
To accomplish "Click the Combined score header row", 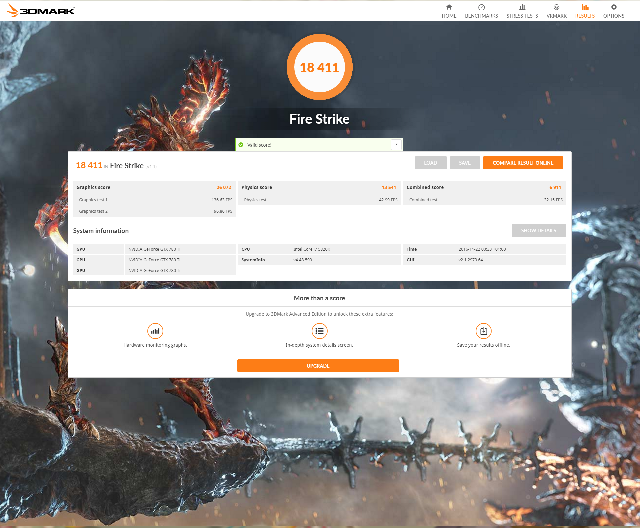I will pyautogui.click(x=484, y=187).
